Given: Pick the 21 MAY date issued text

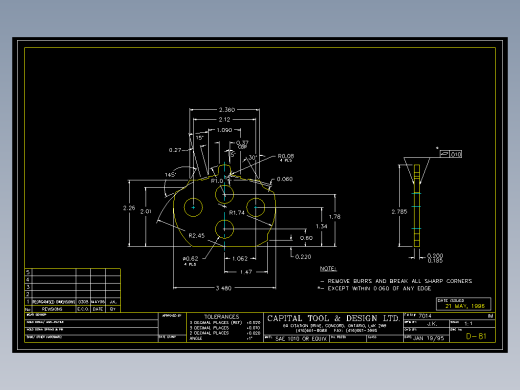Looking at the screenshot, I should [x=465, y=306].
